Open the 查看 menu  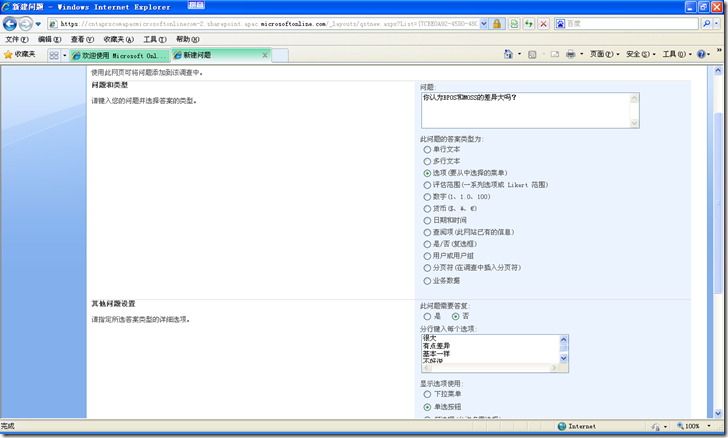point(82,39)
